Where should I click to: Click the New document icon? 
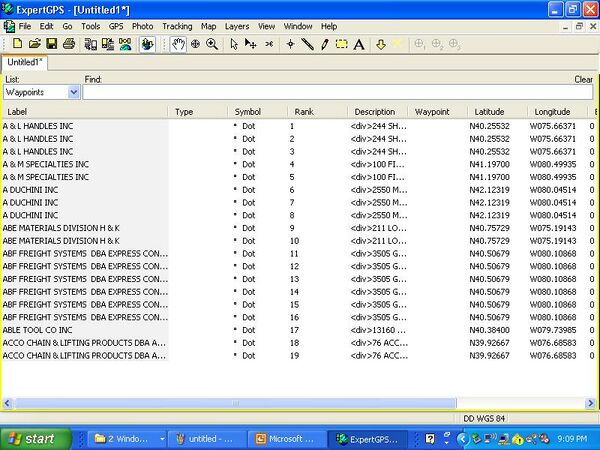click(x=17, y=44)
